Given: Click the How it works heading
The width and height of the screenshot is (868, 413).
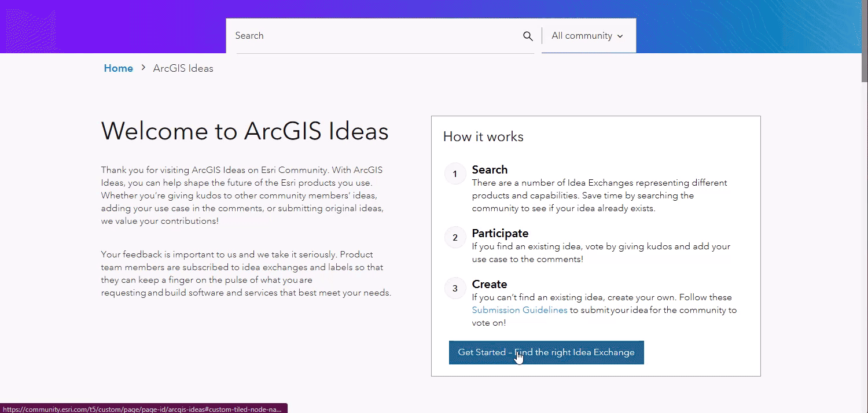Looking at the screenshot, I should click(x=483, y=137).
